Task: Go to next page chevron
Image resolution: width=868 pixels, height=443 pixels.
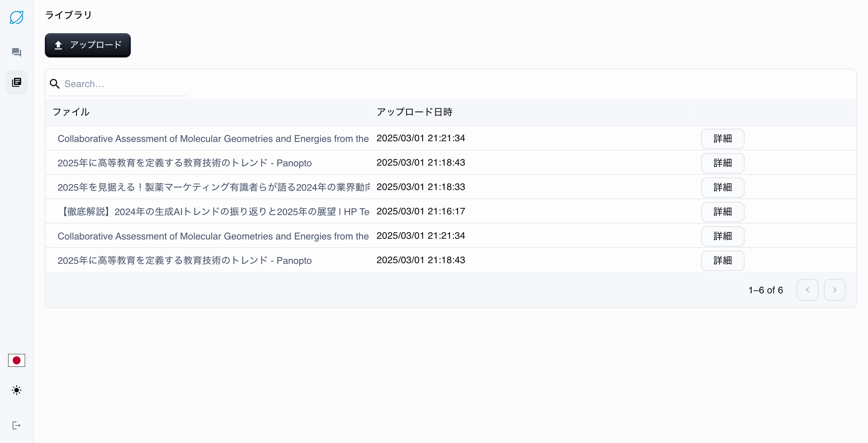Action: tap(834, 290)
